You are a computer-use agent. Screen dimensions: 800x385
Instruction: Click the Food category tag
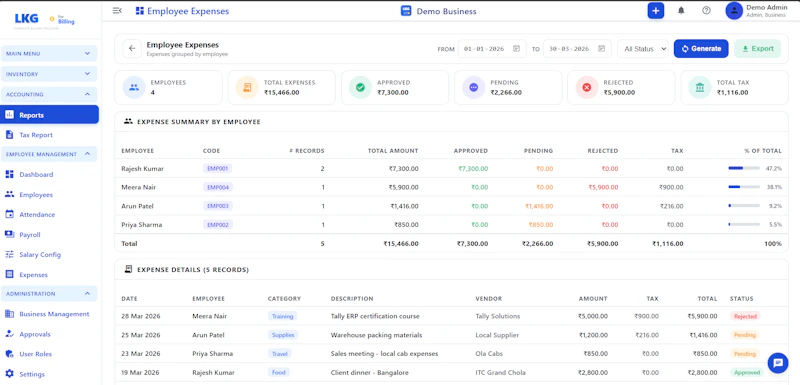point(279,372)
